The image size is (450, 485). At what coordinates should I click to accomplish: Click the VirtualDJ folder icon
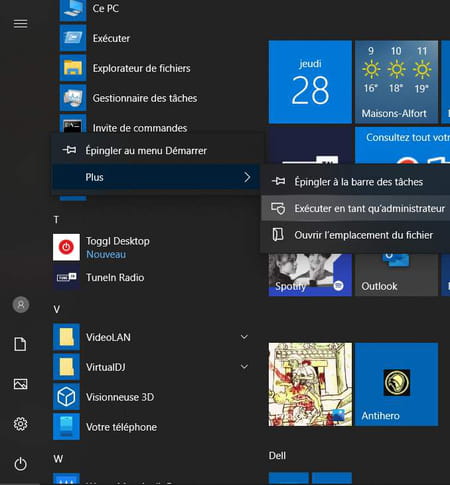point(66,367)
